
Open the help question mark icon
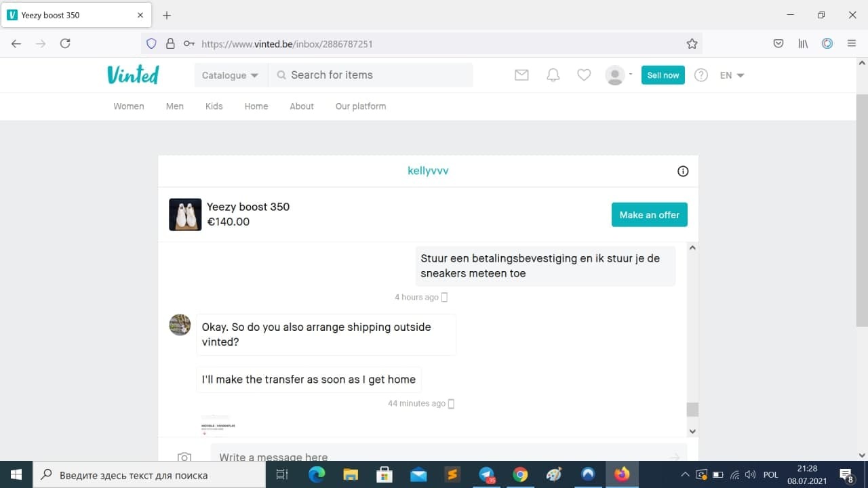coord(701,75)
